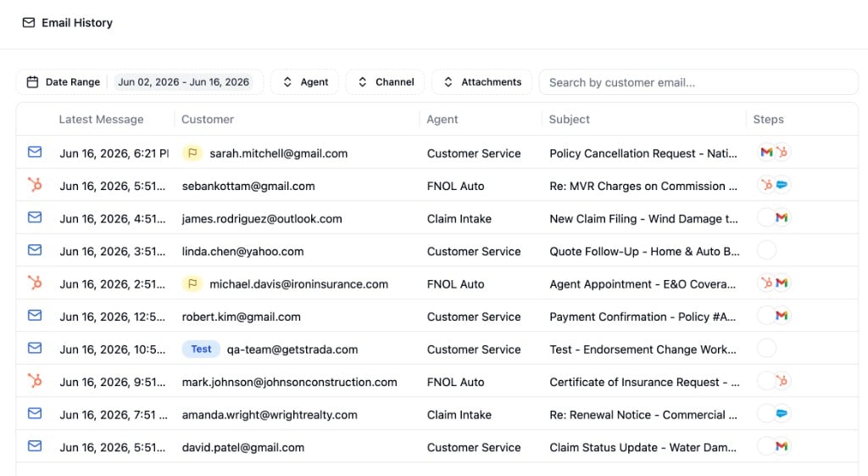Open the mark.johnson@johnsonconstruction.com customer entry
The height and width of the screenshot is (476, 868).
coord(290,383)
